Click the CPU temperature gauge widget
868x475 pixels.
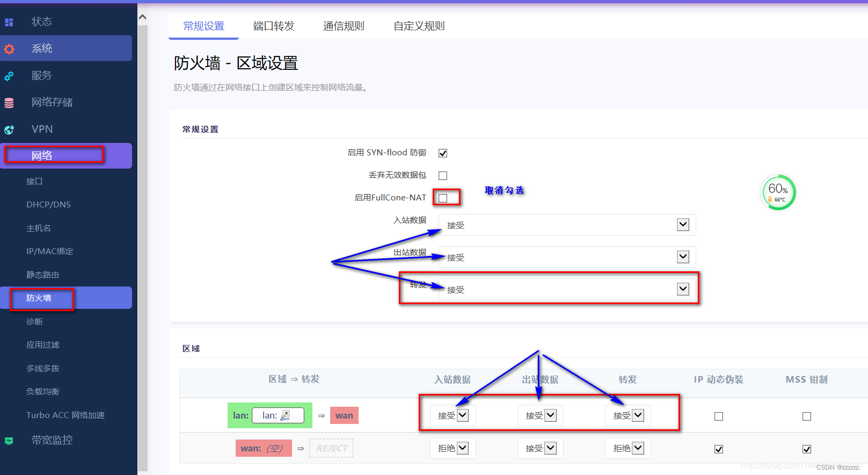coord(778,192)
